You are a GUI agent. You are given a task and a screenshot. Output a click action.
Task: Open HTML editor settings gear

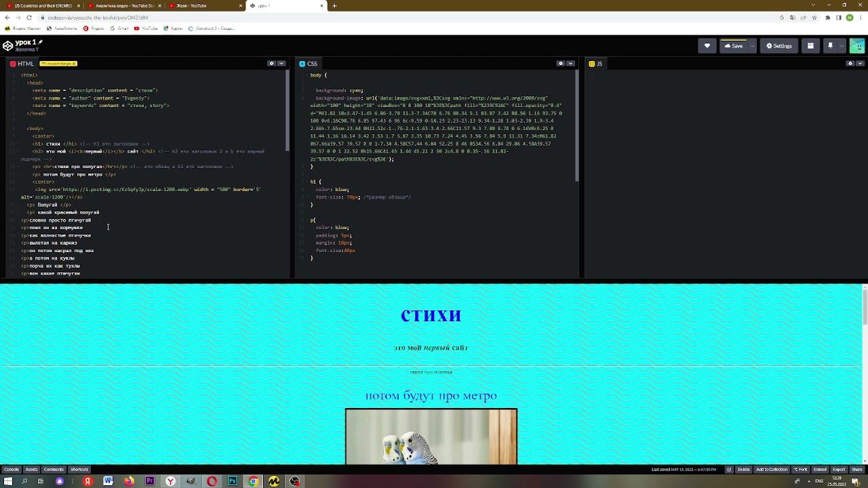pyautogui.click(x=271, y=64)
